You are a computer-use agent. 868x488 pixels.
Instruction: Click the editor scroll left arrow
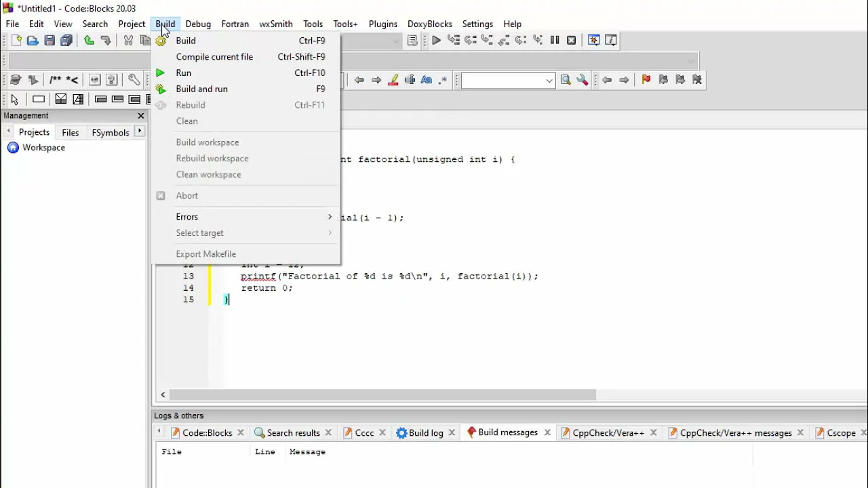pyautogui.click(x=163, y=394)
